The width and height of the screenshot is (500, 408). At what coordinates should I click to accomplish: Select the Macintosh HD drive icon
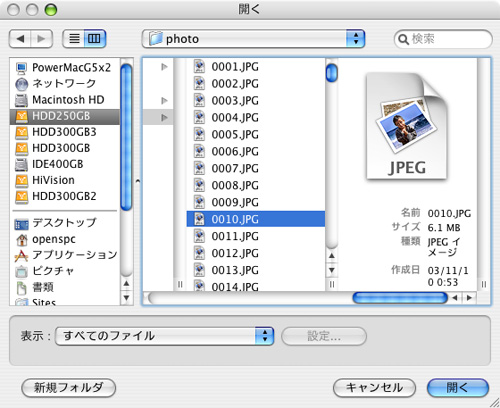pyautogui.click(x=22, y=100)
